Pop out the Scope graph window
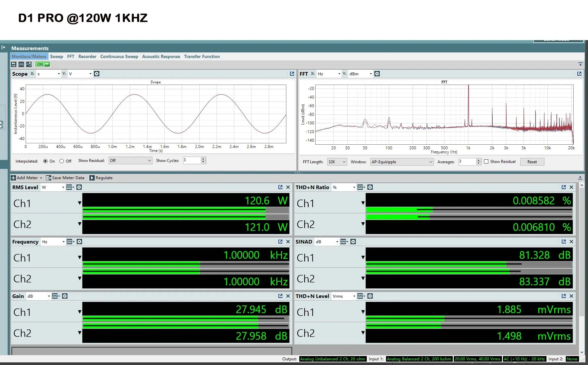The width and height of the screenshot is (588, 365). 292,74
